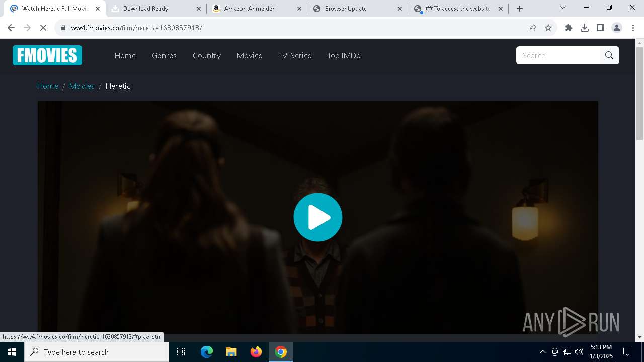Switch to the 'To access the website' tab
Viewport: 644px width, 362px height.
click(x=458, y=9)
